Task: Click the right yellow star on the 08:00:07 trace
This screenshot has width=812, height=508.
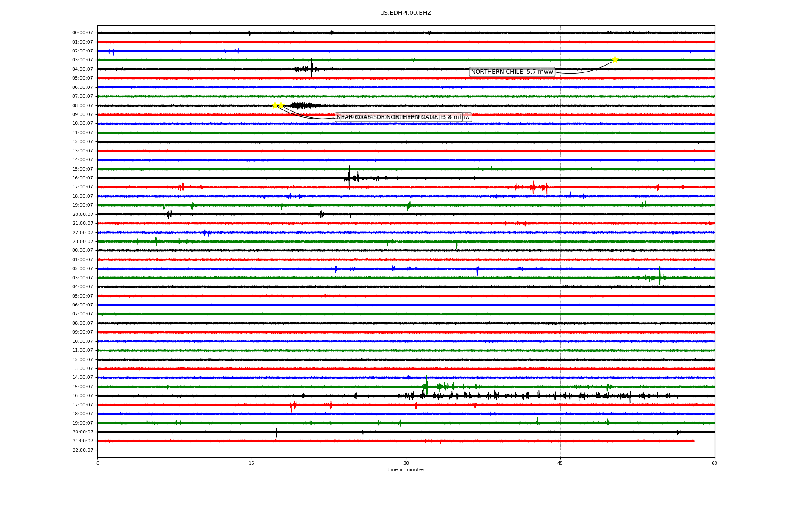Action: click(x=281, y=105)
